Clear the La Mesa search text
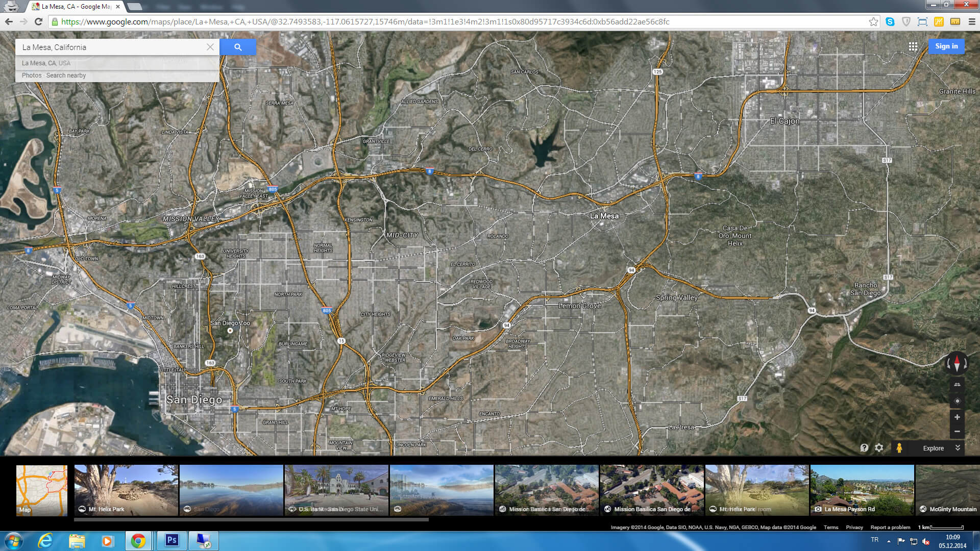 pos(210,47)
